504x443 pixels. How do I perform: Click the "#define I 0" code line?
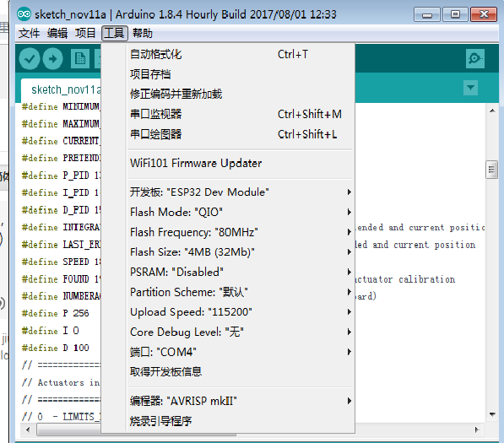50,331
